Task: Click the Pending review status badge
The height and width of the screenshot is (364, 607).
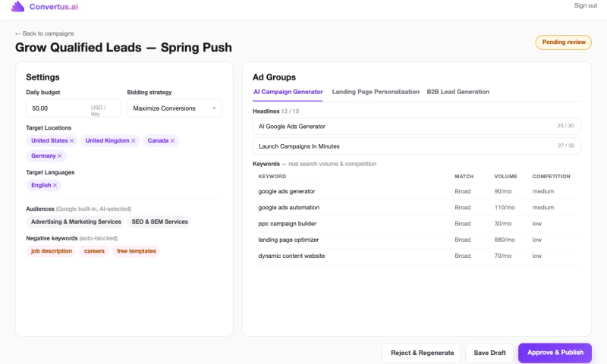Action: (564, 42)
